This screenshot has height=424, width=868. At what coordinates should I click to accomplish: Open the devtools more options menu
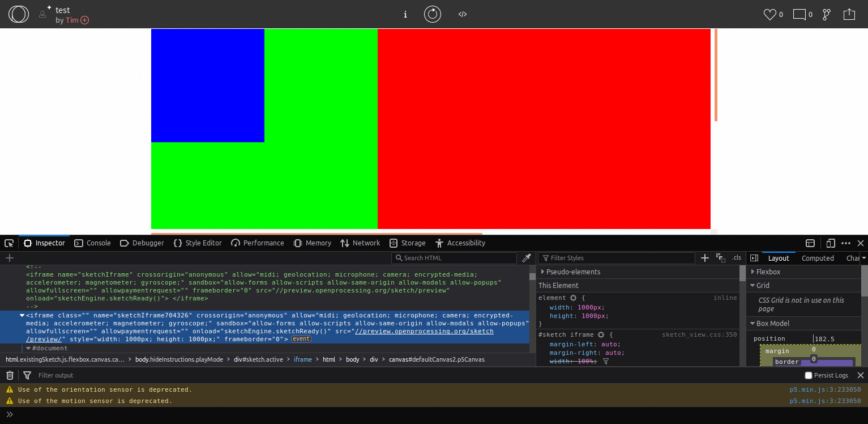point(846,243)
